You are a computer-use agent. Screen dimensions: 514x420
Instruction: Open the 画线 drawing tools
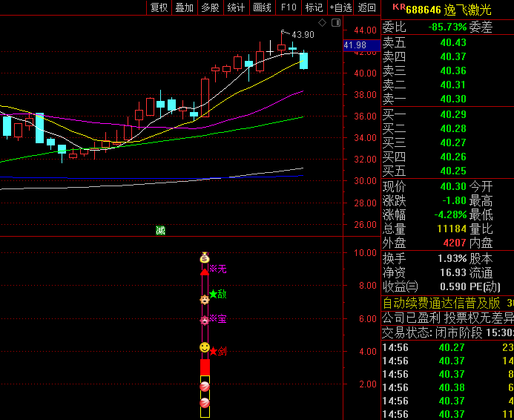(262, 7)
